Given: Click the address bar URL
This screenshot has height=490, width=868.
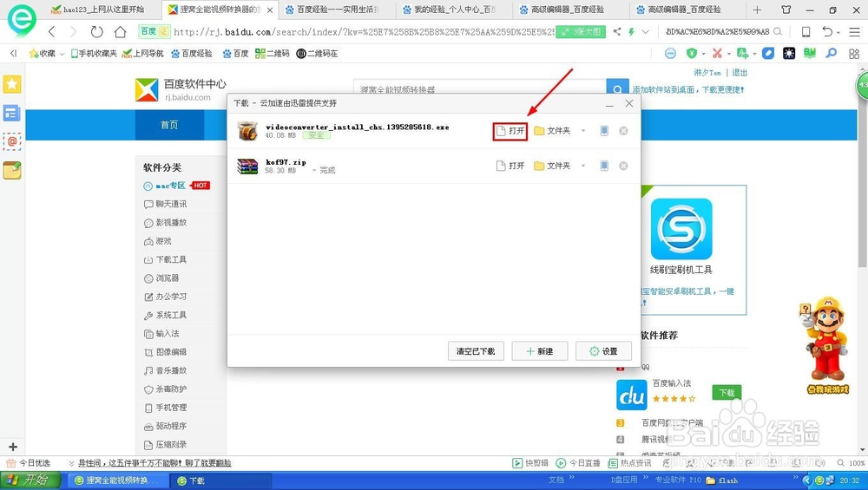Looking at the screenshot, I should (x=363, y=32).
